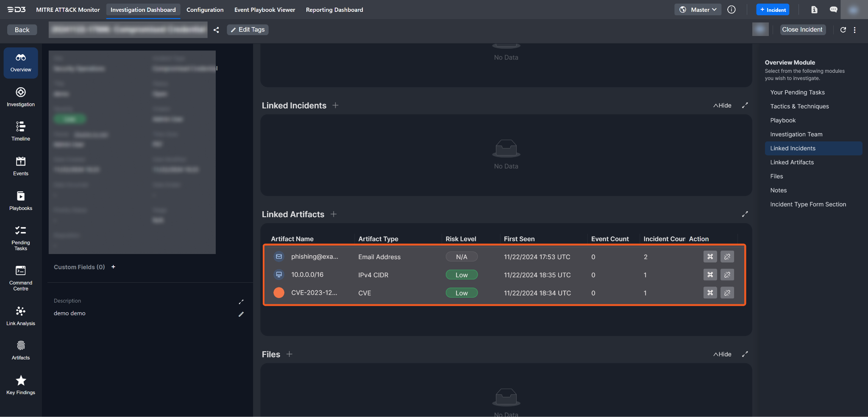The width and height of the screenshot is (868, 417).
Task: Open the Investigation sidebar module
Action: [21, 97]
